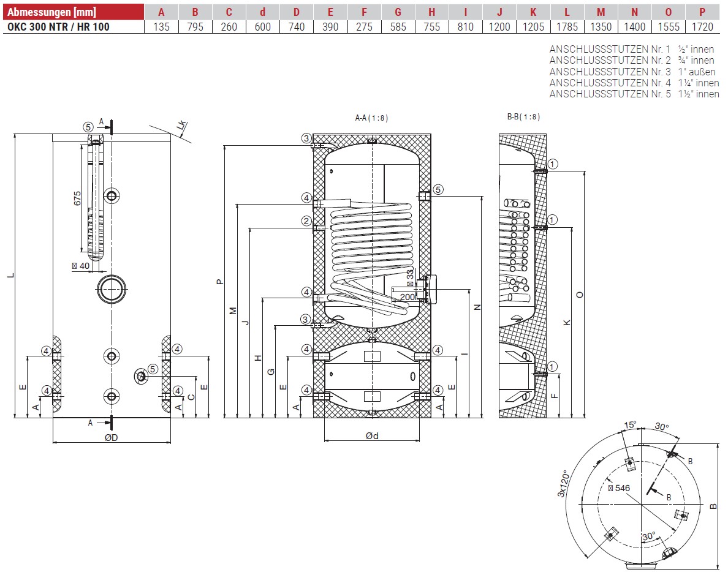The image size is (728, 572).
Task: Click the table value 390
Action: 330,27
